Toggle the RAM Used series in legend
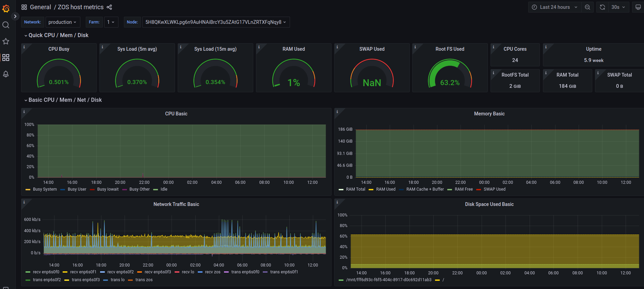The height and width of the screenshot is (289, 644). coord(386,189)
